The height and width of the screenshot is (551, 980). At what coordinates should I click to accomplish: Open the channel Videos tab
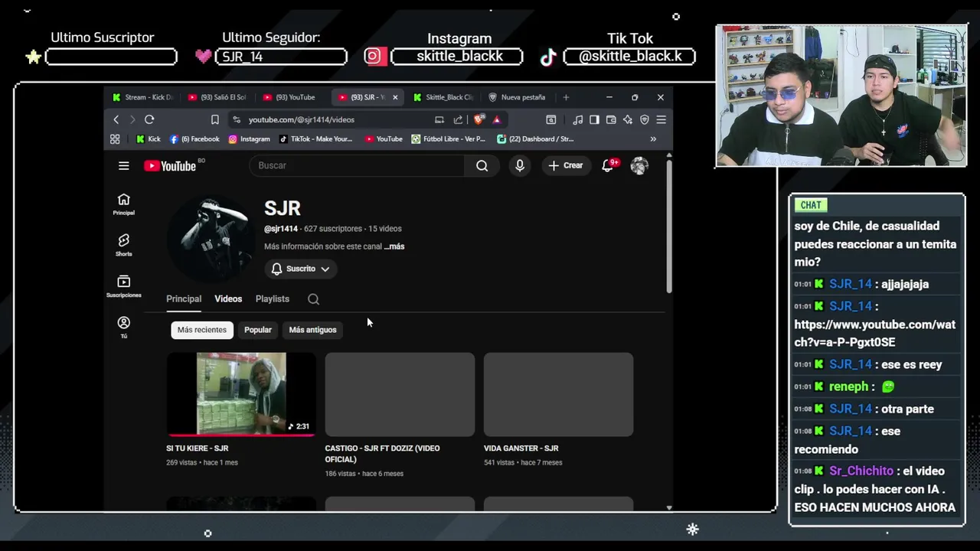pyautogui.click(x=228, y=299)
